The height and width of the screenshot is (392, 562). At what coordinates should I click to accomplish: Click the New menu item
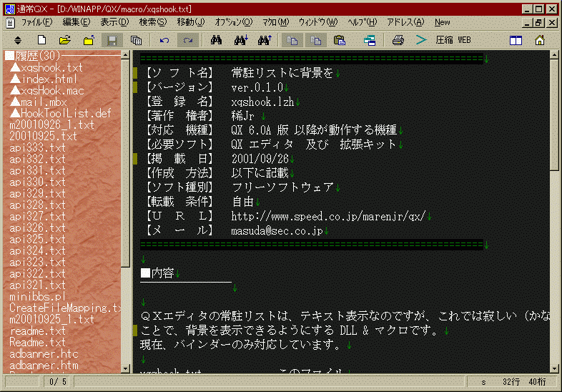pyautogui.click(x=443, y=22)
